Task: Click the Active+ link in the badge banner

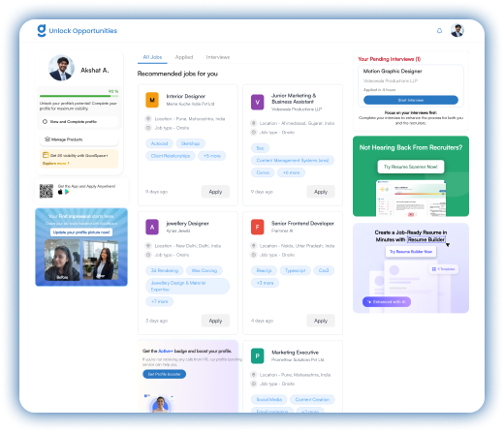Action: (x=166, y=351)
